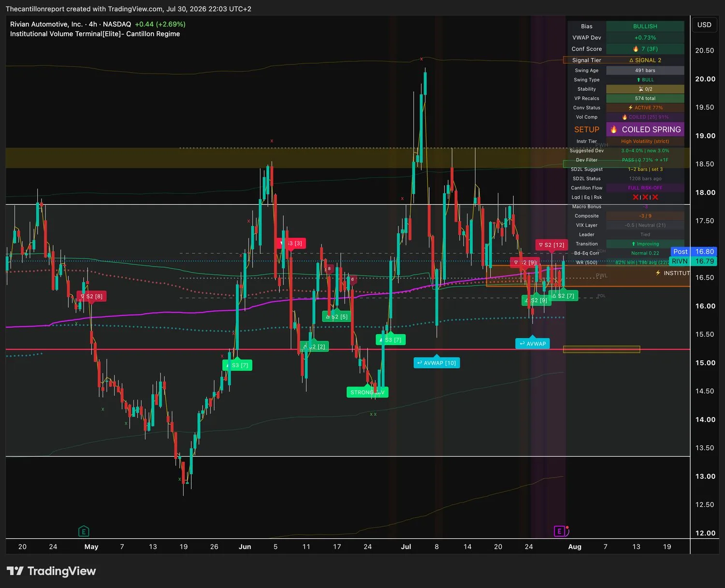This screenshot has height=588, width=725.
Task: Click the Swing Age 491 bars value
Action: [x=645, y=71]
